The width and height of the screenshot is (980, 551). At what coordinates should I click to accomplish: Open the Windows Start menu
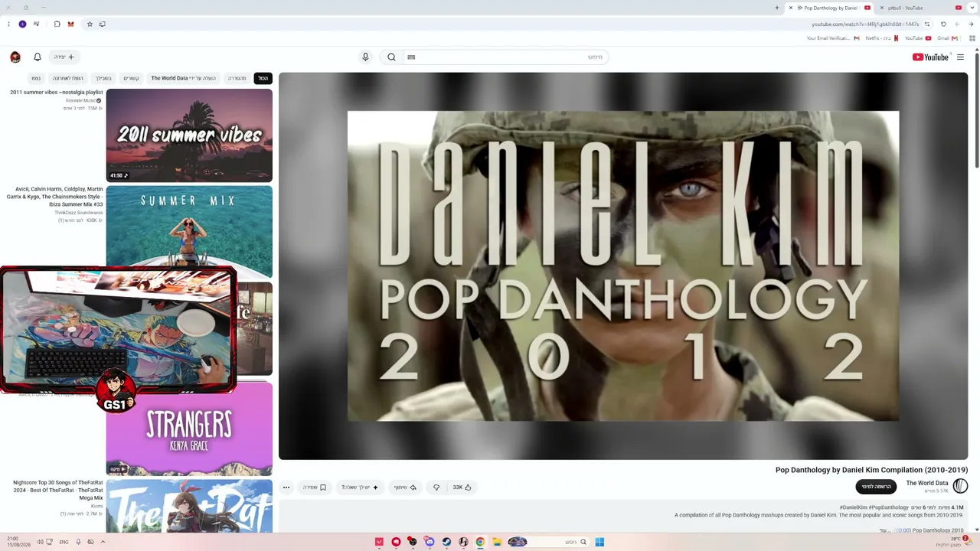pyautogui.click(x=599, y=542)
